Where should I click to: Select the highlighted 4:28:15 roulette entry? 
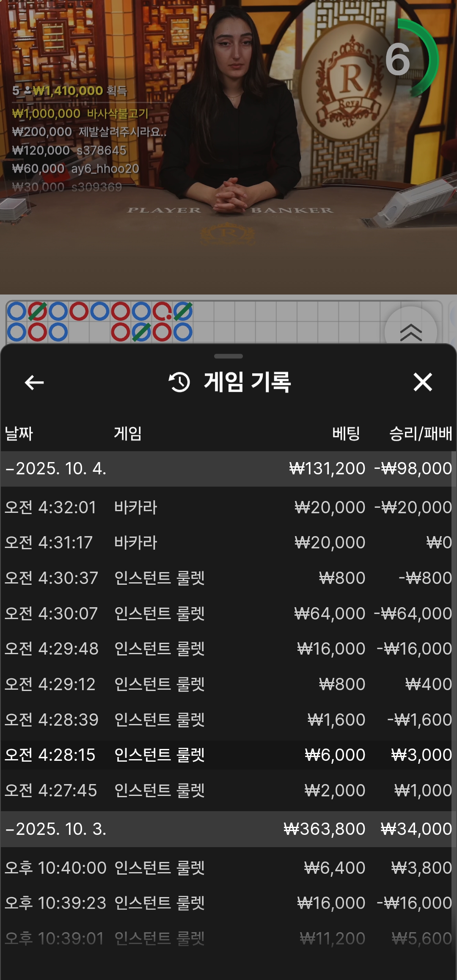tap(228, 755)
